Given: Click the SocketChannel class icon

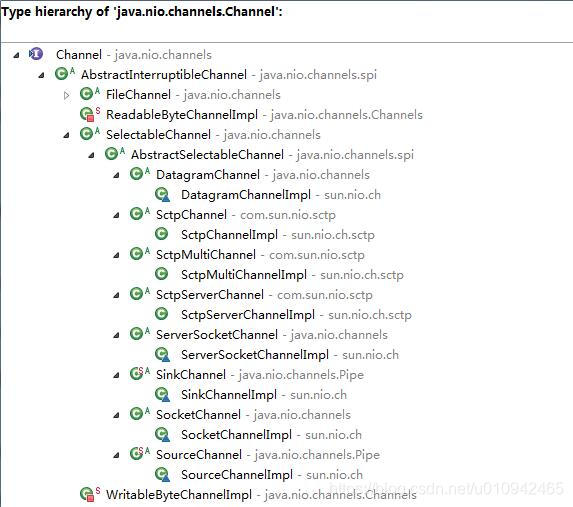Looking at the screenshot, I should click(140, 414).
